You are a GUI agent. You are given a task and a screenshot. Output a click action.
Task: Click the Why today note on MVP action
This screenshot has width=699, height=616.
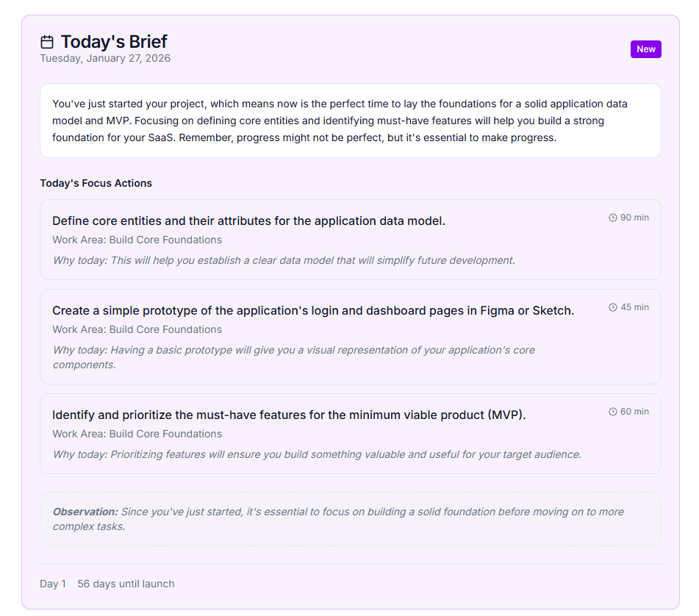point(317,454)
